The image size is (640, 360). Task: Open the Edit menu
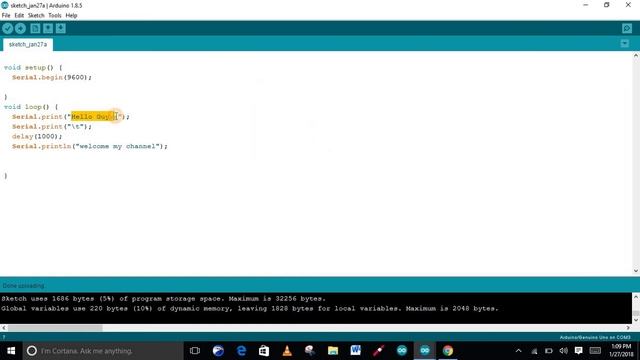pos(19,16)
